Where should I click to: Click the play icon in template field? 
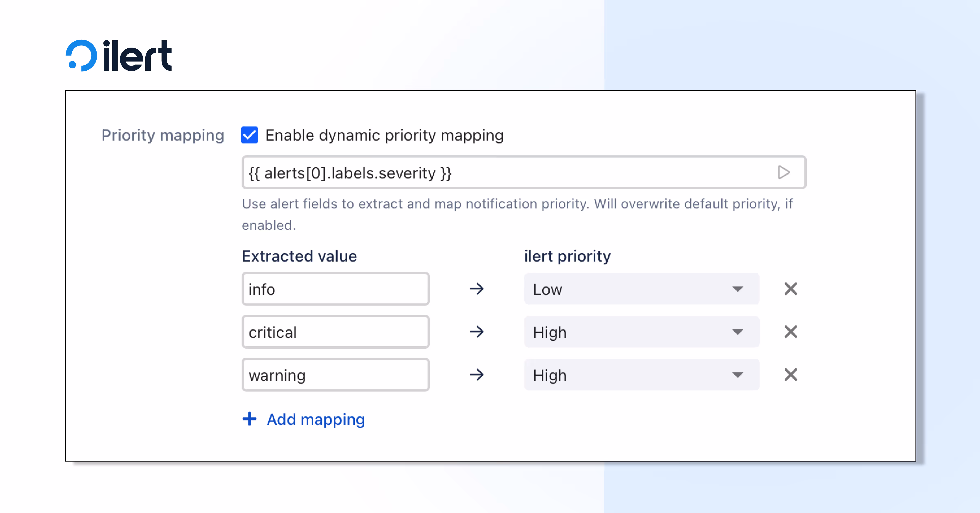(x=783, y=173)
